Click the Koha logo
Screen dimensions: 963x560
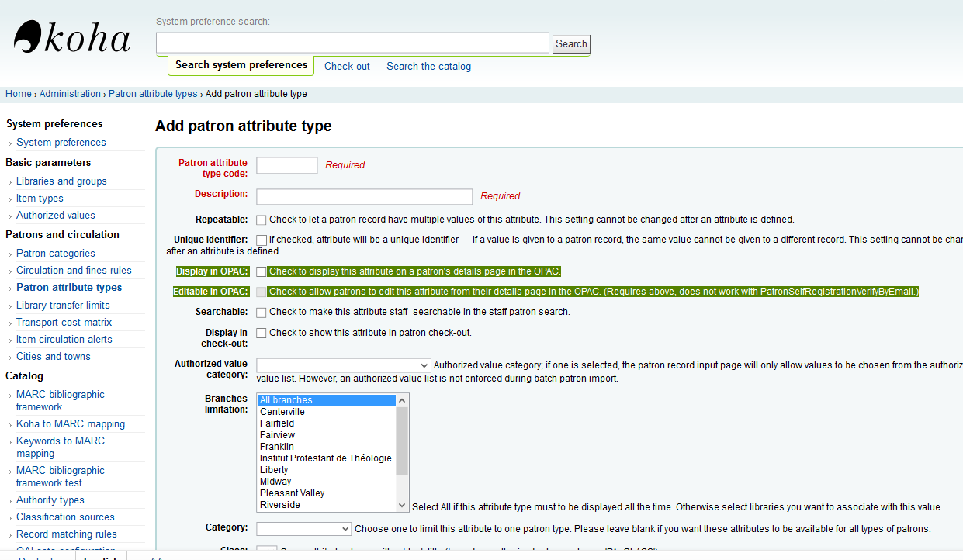(71, 37)
